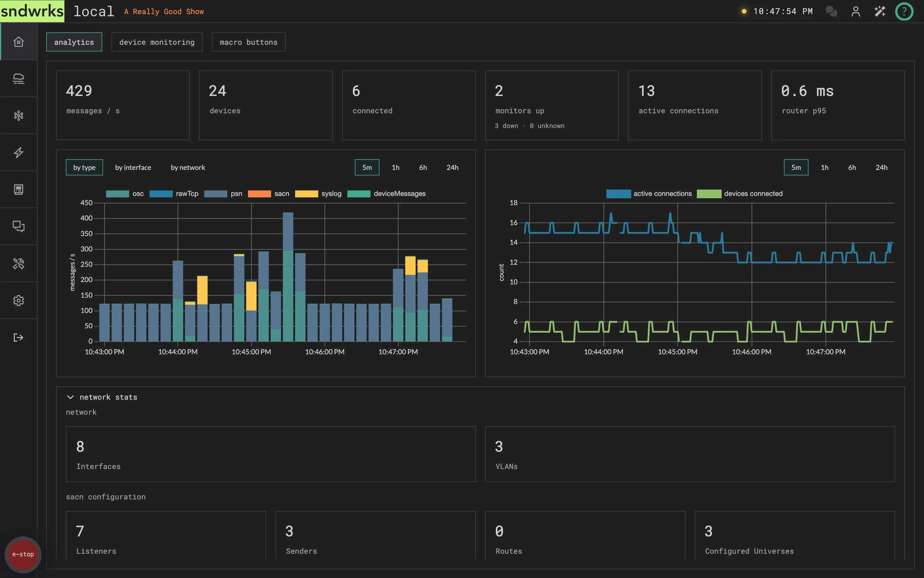Screen dimensions: 924x578
Task: Open the lightning bolt sidebar icon
Action: pos(18,153)
